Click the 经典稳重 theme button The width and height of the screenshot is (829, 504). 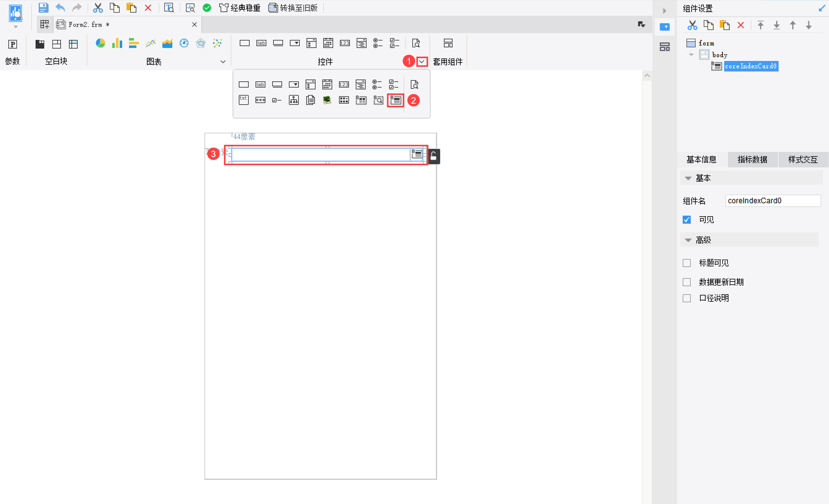[239, 7]
